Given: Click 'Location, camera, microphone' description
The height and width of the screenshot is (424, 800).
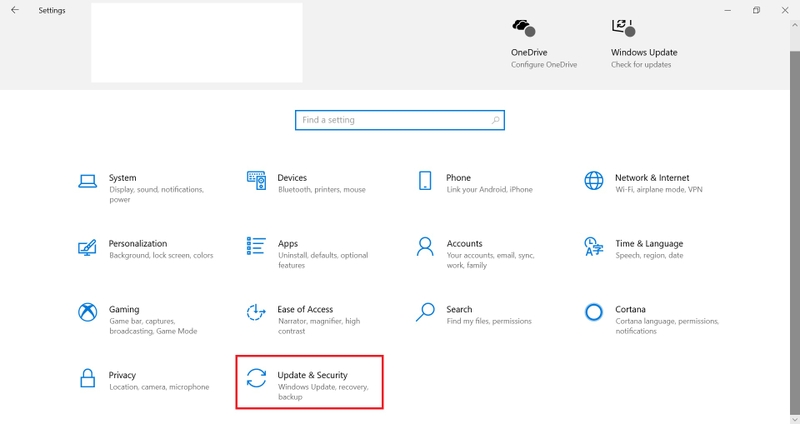Looking at the screenshot, I should (x=159, y=387).
